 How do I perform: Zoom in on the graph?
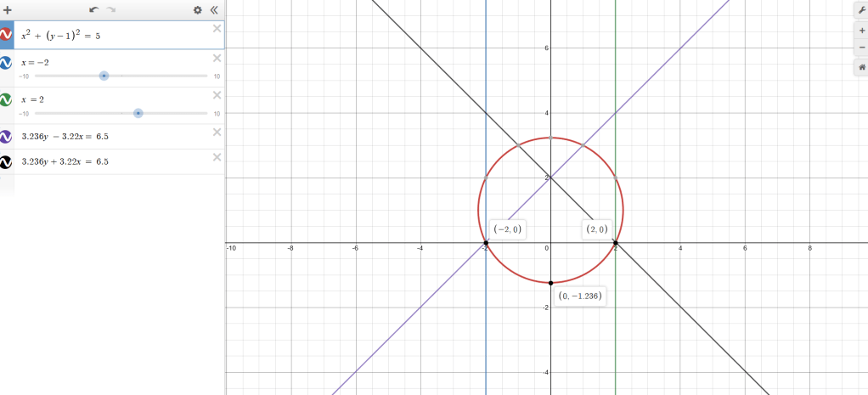click(859, 30)
